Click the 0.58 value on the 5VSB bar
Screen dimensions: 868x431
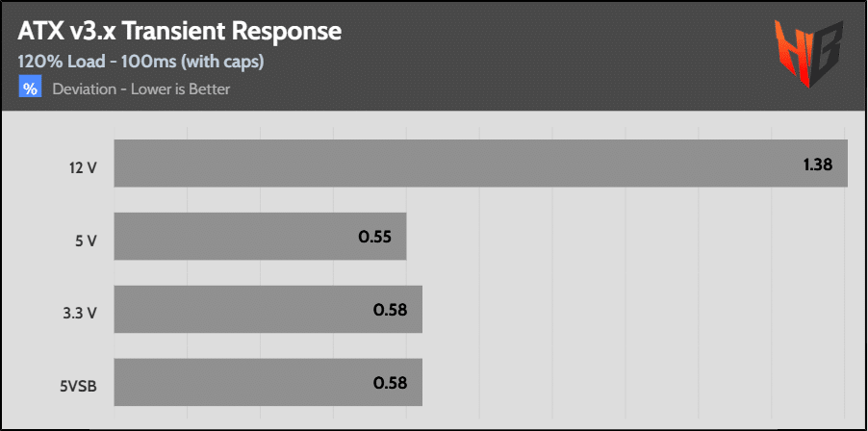[x=390, y=383]
